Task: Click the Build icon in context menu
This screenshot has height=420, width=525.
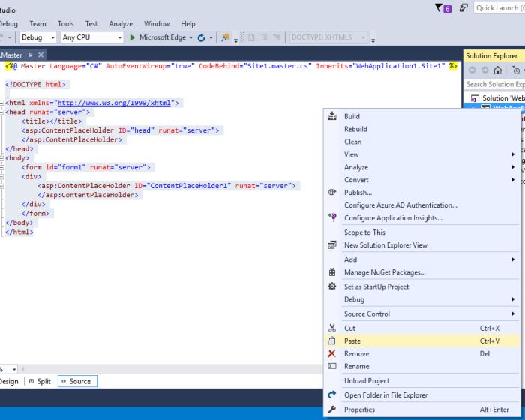Action: [x=332, y=116]
